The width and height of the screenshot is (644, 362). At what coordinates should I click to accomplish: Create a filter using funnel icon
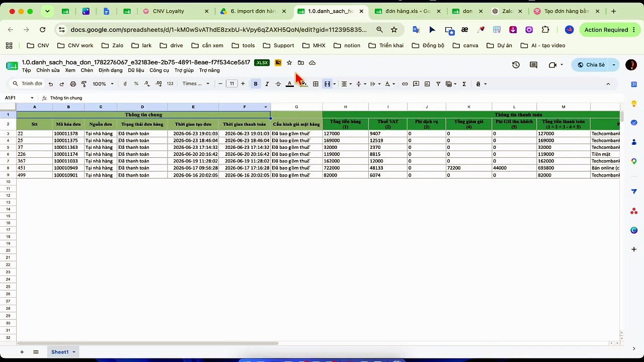pyautogui.click(x=438, y=84)
